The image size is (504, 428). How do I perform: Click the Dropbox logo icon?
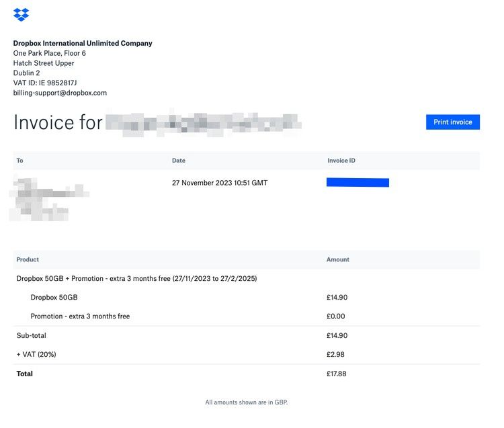[x=22, y=13]
